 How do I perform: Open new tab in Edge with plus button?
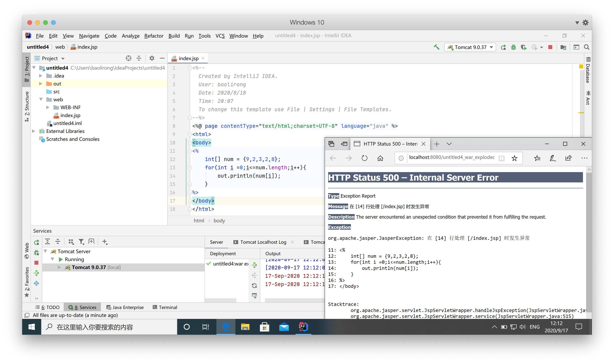coord(437,144)
